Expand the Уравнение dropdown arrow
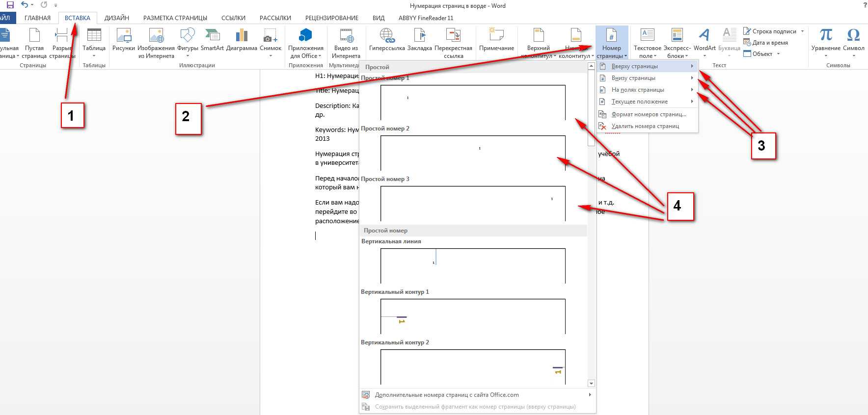The image size is (868, 415). (x=826, y=56)
